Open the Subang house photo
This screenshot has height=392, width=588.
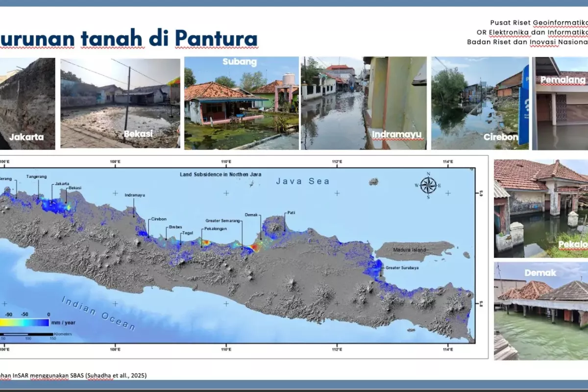click(x=242, y=103)
